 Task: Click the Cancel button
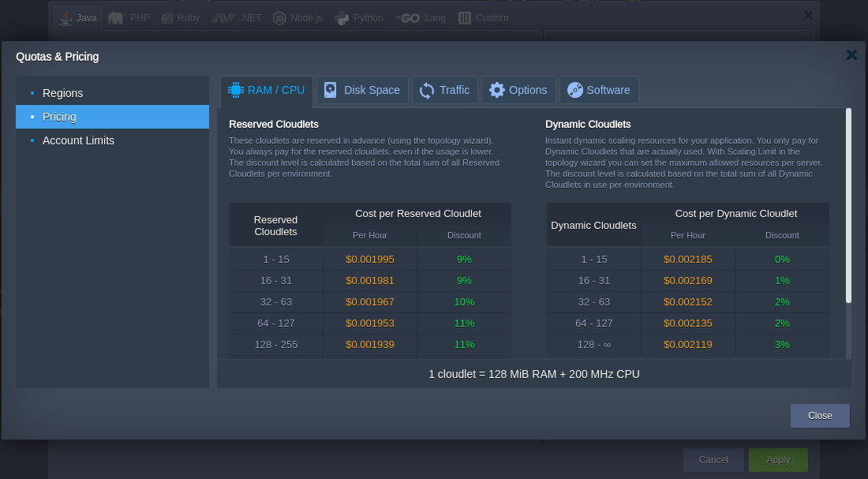click(713, 459)
